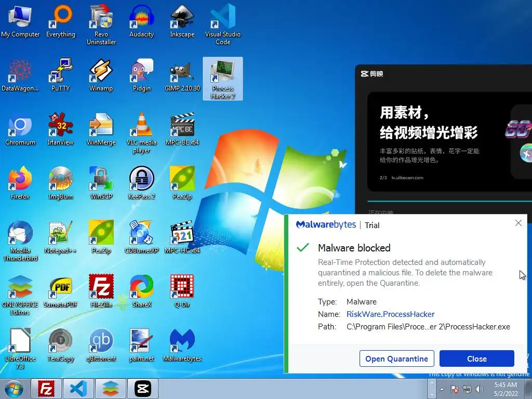This screenshot has height=399, width=532.
Task: Open the Windows Start button
Action: (x=14, y=389)
